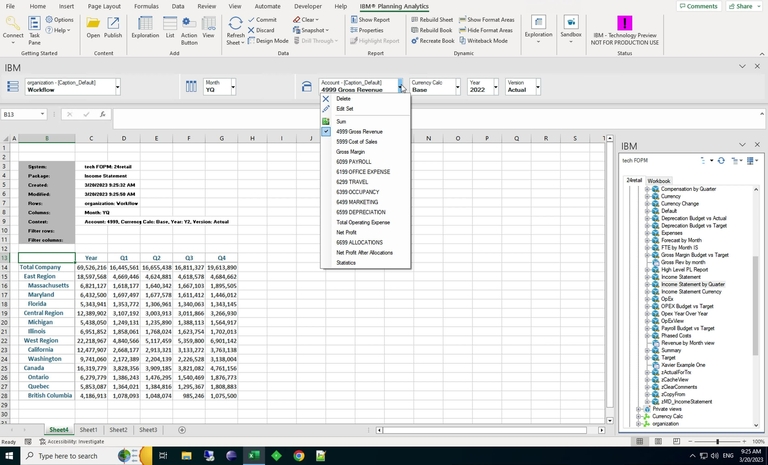
Task: Expand the Private views node
Action: point(639,409)
